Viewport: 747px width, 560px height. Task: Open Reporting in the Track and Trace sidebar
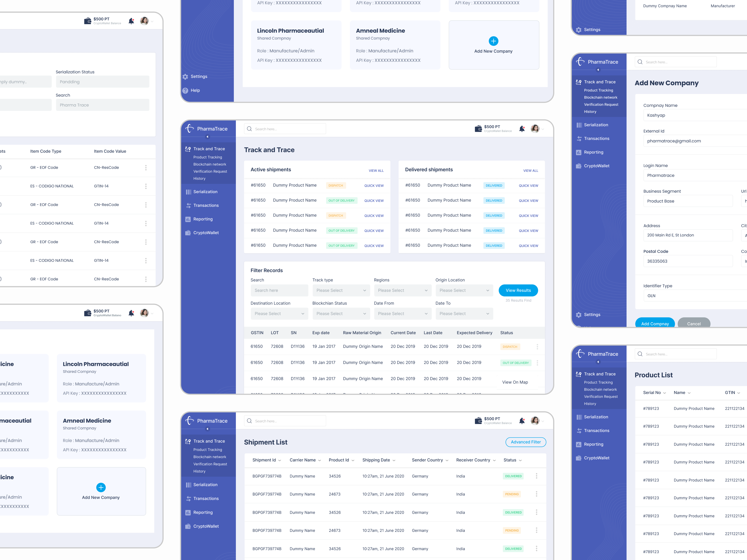point(203,219)
